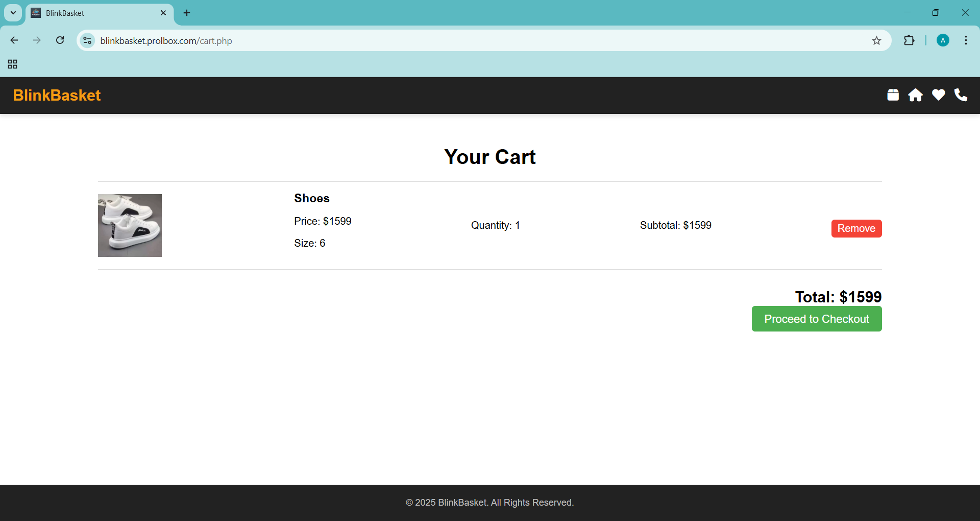Image resolution: width=980 pixels, height=521 pixels.
Task: Open a new browser tab
Action: point(187,13)
